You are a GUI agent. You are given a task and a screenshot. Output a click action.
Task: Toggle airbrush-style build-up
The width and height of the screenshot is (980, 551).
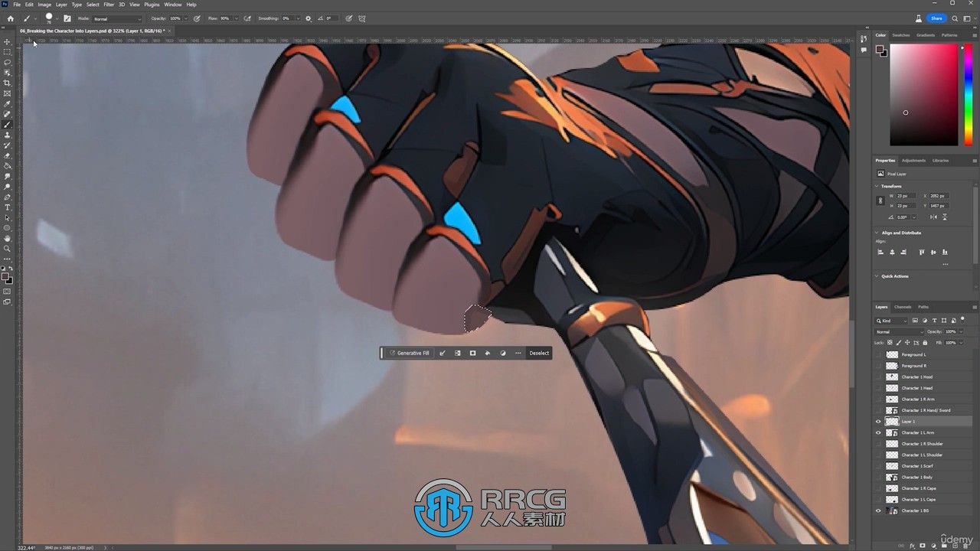click(x=247, y=18)
